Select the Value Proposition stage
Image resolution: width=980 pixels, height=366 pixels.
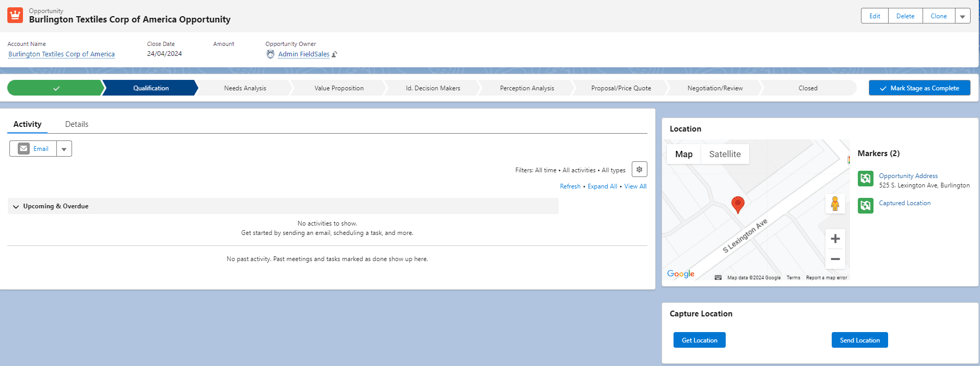tap(339, 88)
